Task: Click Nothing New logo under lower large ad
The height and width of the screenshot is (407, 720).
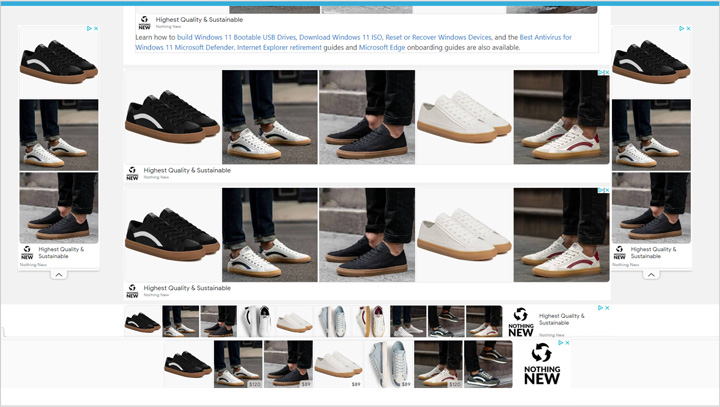Action: pyautogui.click(x=132, y=291)
